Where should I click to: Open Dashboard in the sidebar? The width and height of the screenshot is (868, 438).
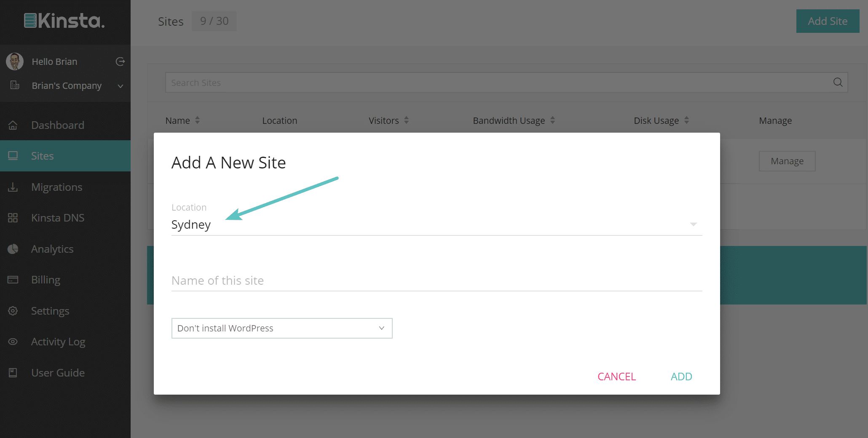65,125
